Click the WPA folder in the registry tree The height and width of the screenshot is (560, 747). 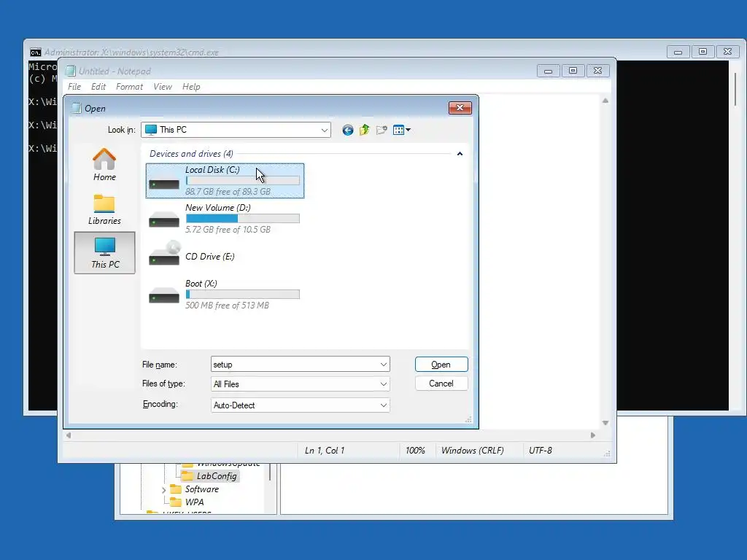point(187,502)
